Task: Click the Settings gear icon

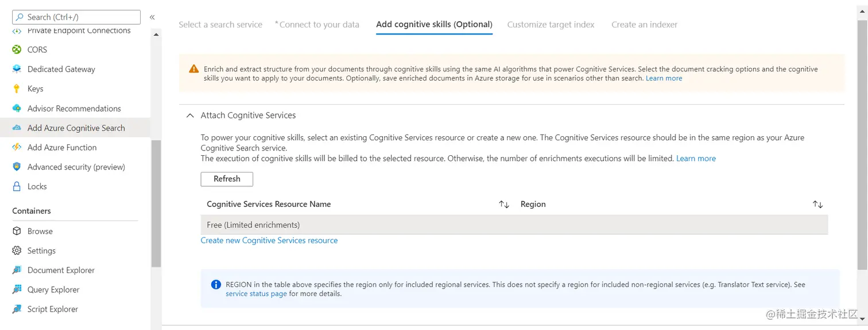Action: coord(17,251)
